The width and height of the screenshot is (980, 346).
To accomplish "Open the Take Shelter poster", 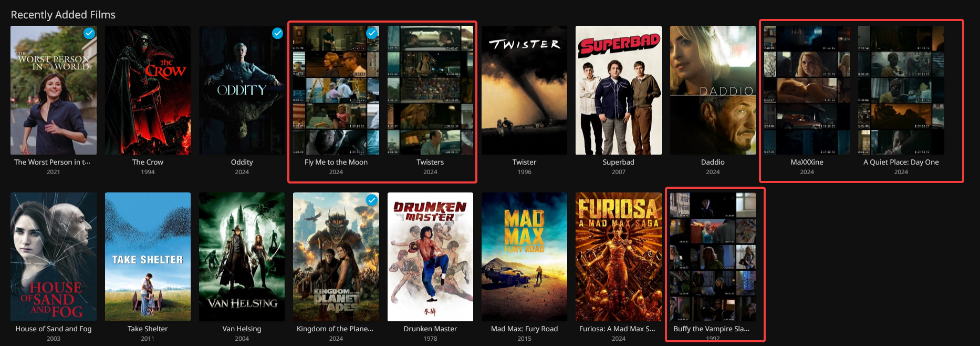I will [x=148, y=257].
